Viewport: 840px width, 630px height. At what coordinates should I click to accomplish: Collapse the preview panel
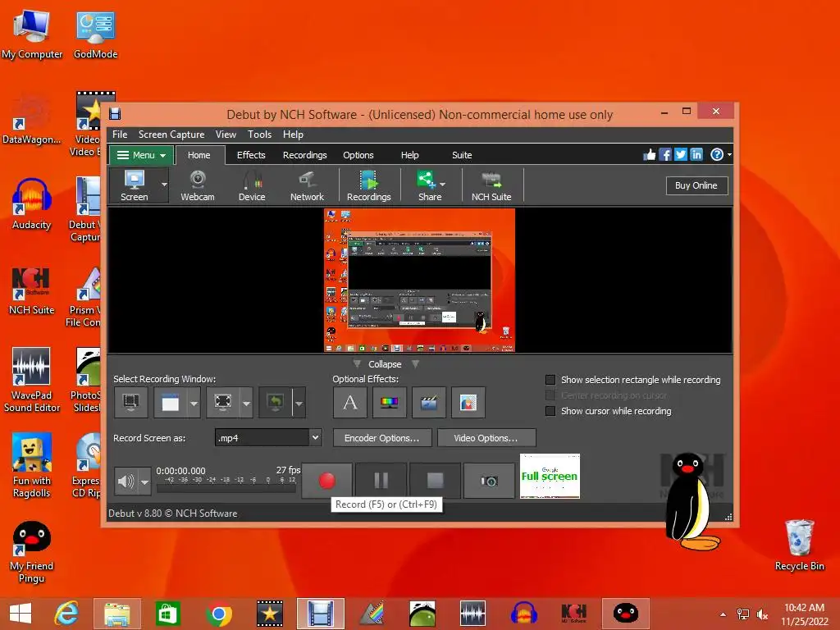pos(385,363)
